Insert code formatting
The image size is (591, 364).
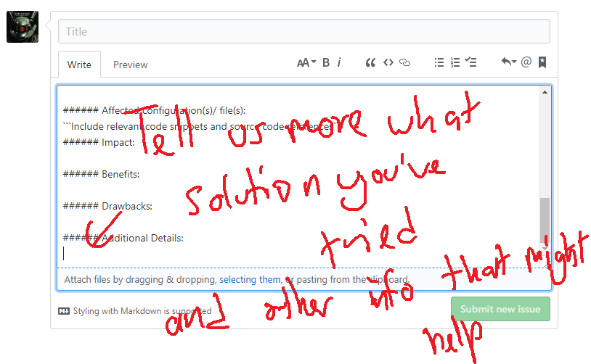[388, 62]
